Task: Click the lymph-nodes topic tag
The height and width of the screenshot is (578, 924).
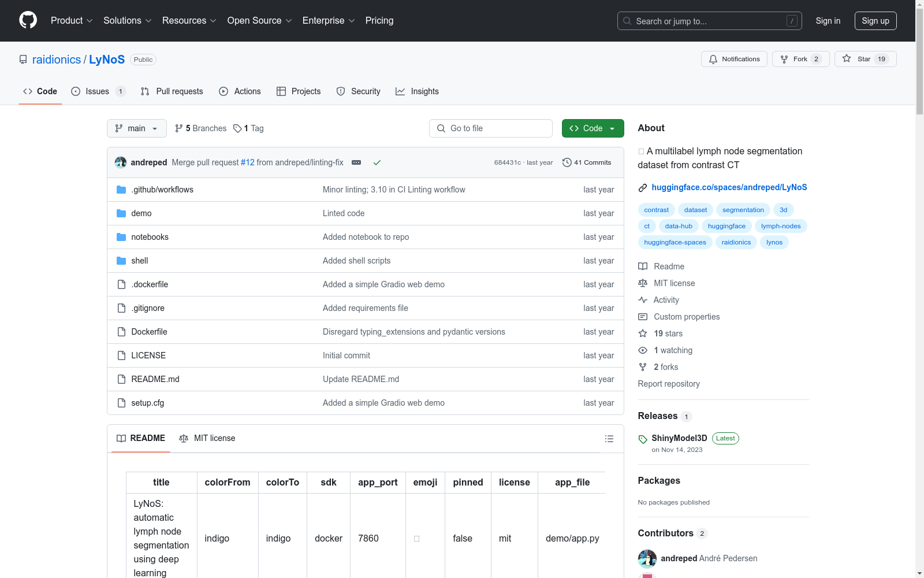Action: 781,226
